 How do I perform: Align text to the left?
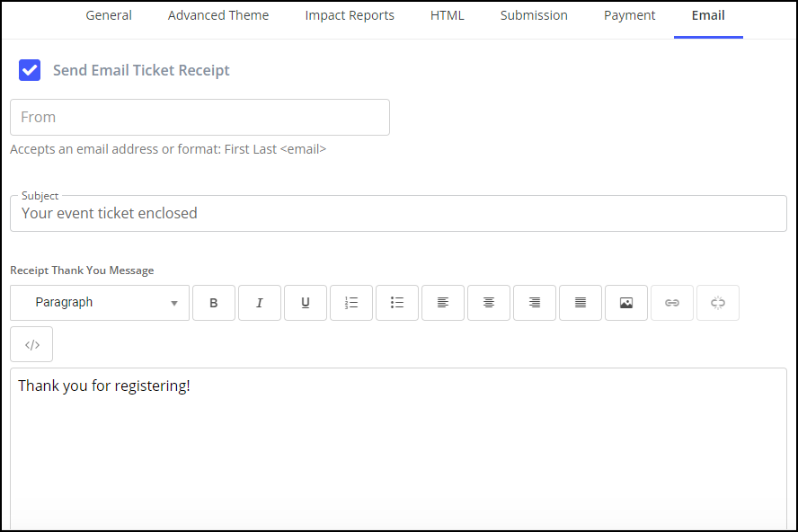(x=443, y=303)
